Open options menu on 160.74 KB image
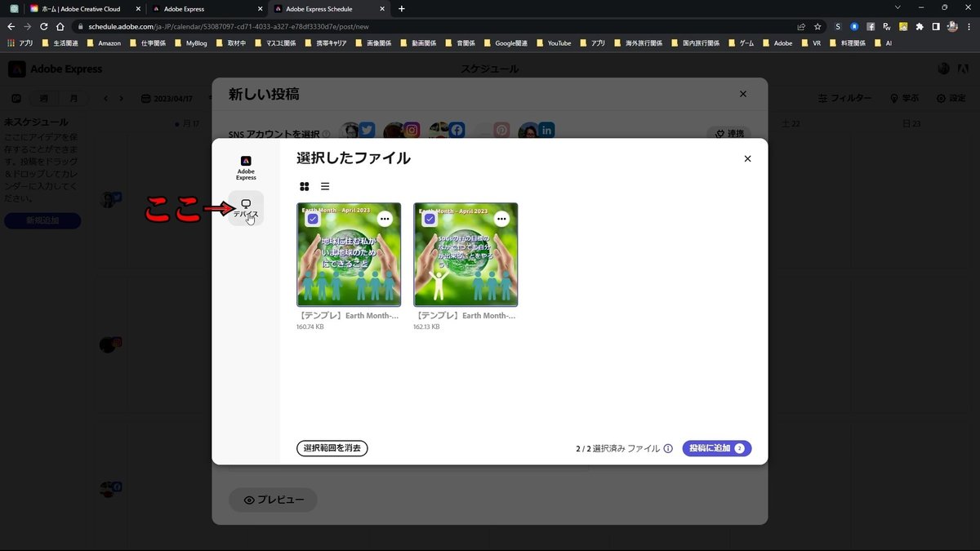This screenshot has width=980, height=551. pos(385,219)
